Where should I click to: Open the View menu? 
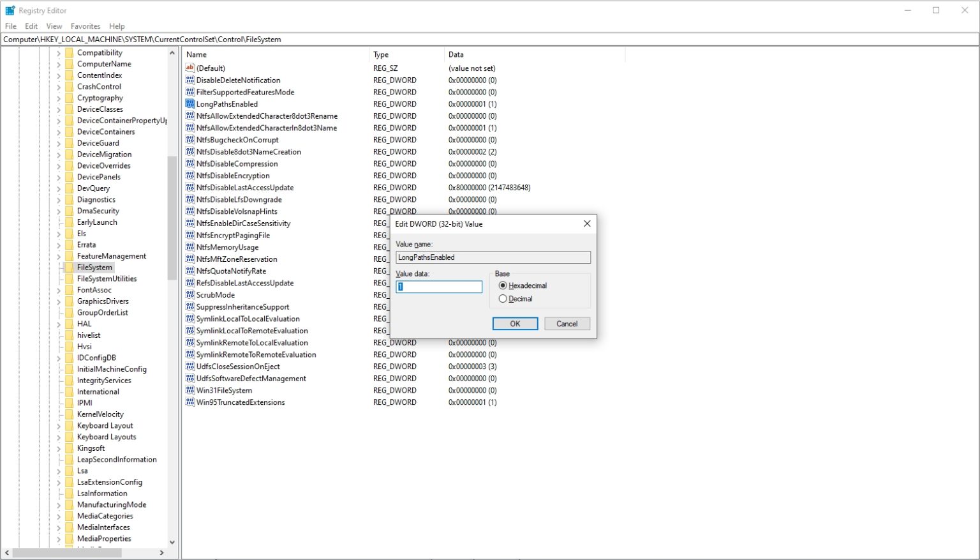click(54, 26)
